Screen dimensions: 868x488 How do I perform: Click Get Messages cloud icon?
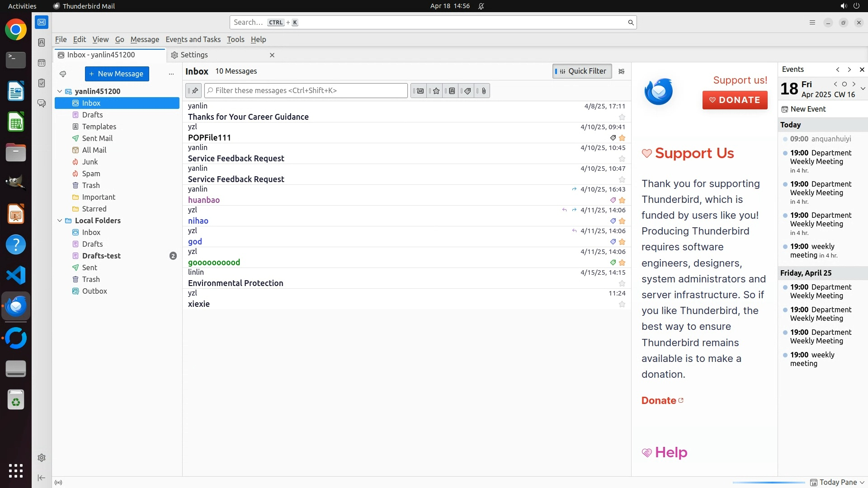coord(63,74)
